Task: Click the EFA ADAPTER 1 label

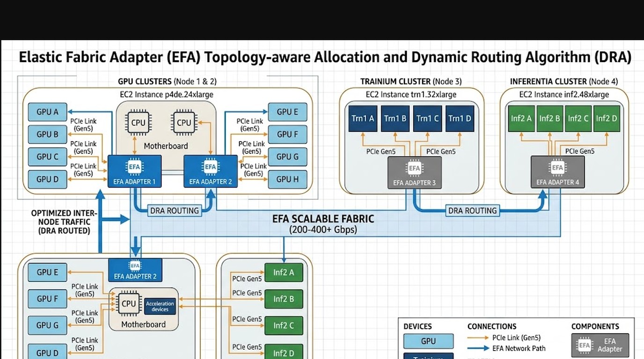Action: 134,181
